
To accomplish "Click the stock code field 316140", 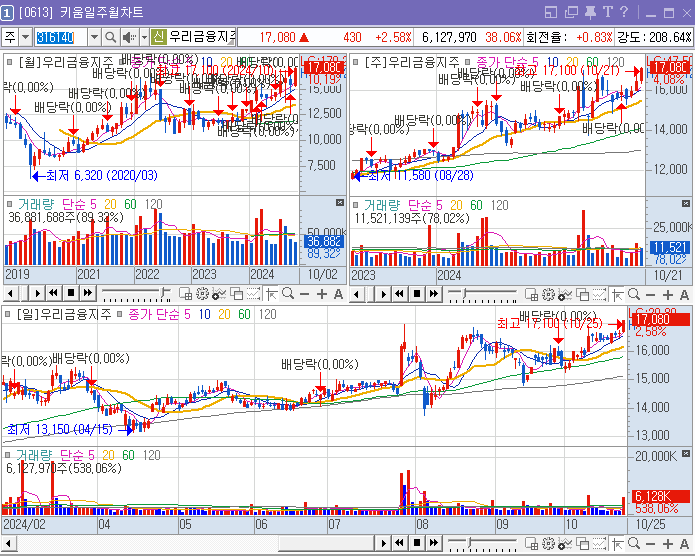I will [60, 37].
